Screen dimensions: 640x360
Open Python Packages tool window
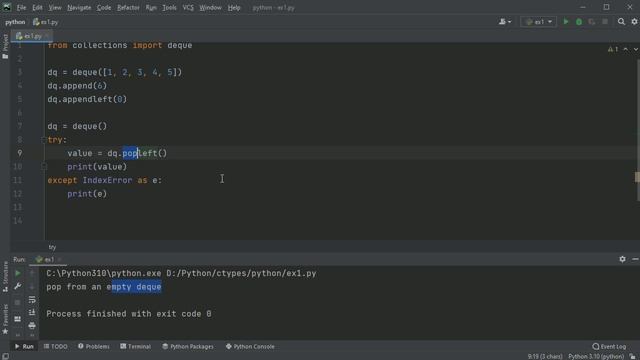coord(188,347)
